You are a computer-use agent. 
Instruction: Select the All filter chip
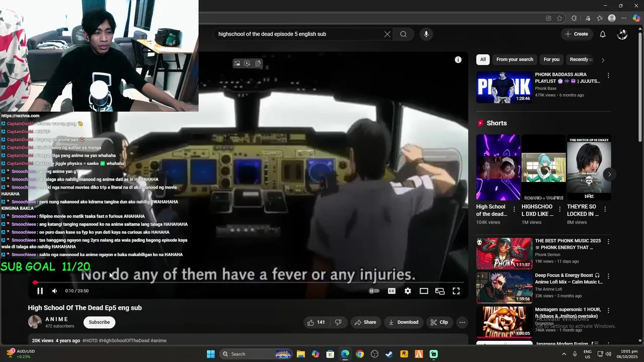[483, 59]
